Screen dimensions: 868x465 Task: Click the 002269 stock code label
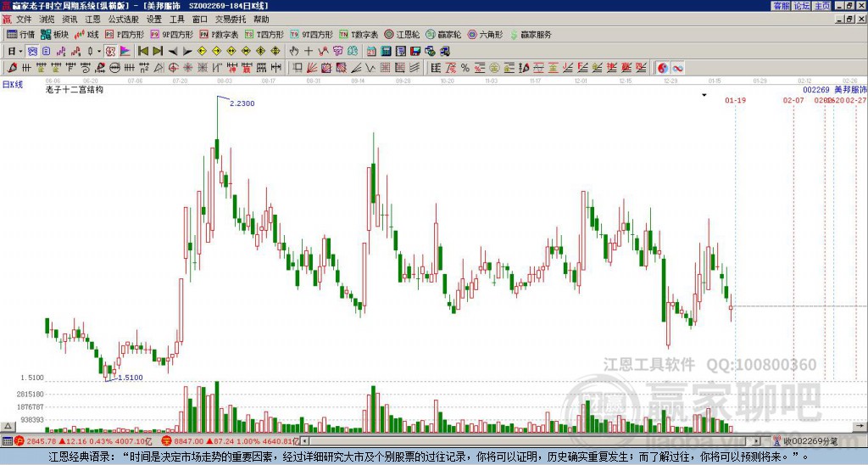tap(816, 89)
